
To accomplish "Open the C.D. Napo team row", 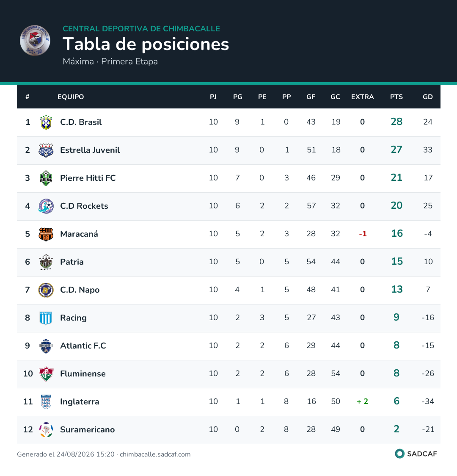I will 228,290.
